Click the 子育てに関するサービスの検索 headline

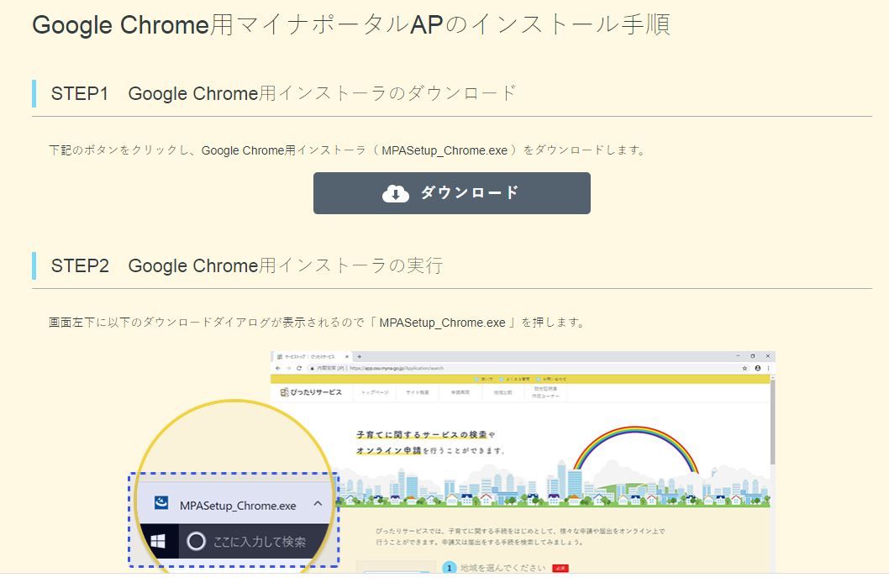pyautogui.click(x=422, y=434)
